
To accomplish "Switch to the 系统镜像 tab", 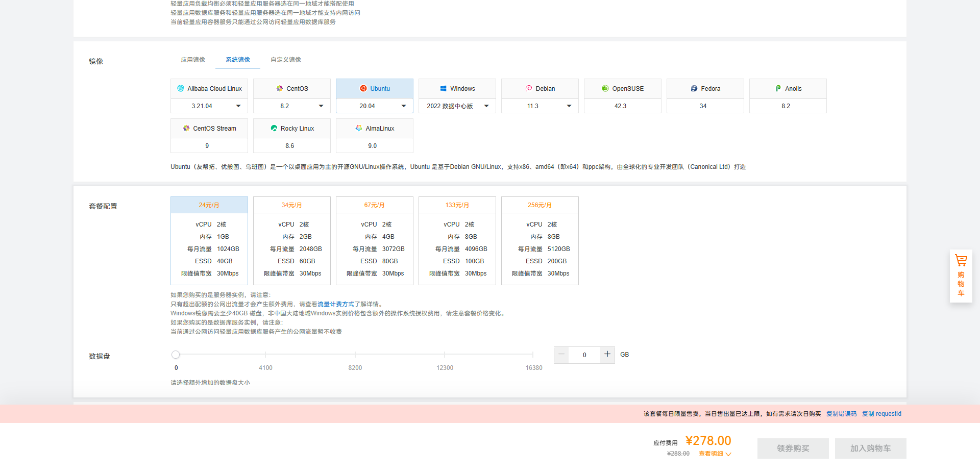I will (x=238, y=60).
